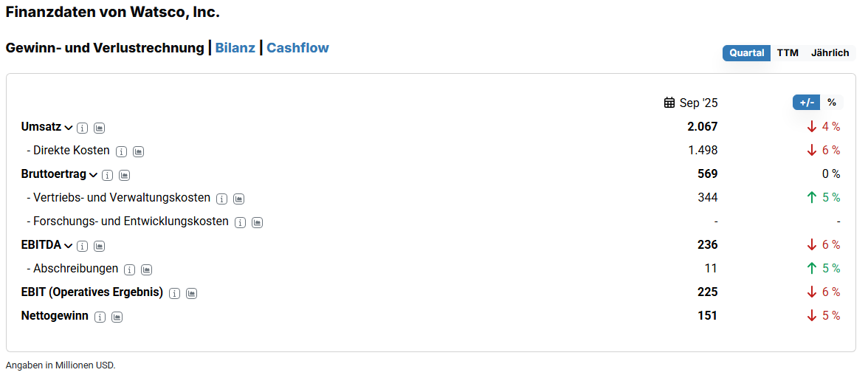The image size is (868, 378).
Task: Click info icon for Forschungs- und Entwicklungskosten
Action: click(241, 222)
